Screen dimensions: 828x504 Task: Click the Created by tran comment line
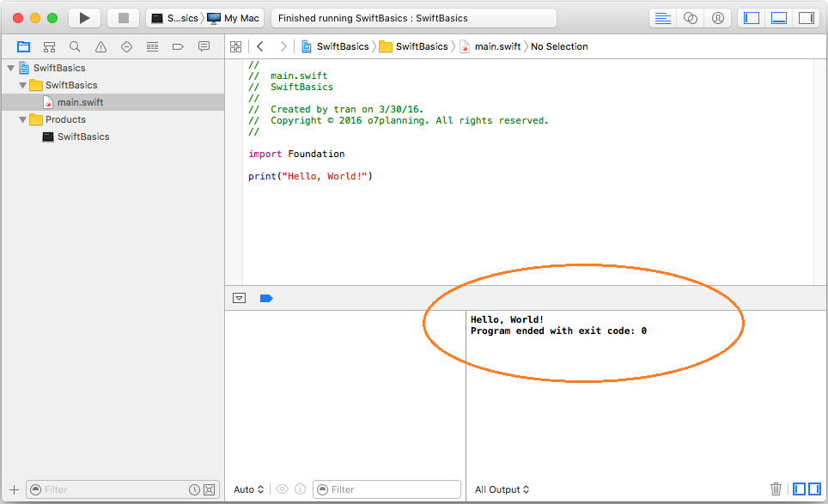click(336, 109)
